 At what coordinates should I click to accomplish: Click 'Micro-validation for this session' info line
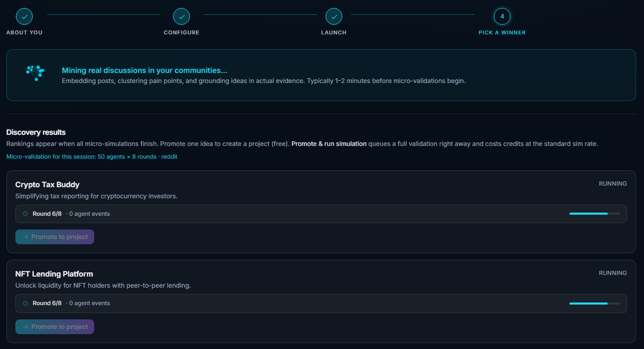coord(92,157)
